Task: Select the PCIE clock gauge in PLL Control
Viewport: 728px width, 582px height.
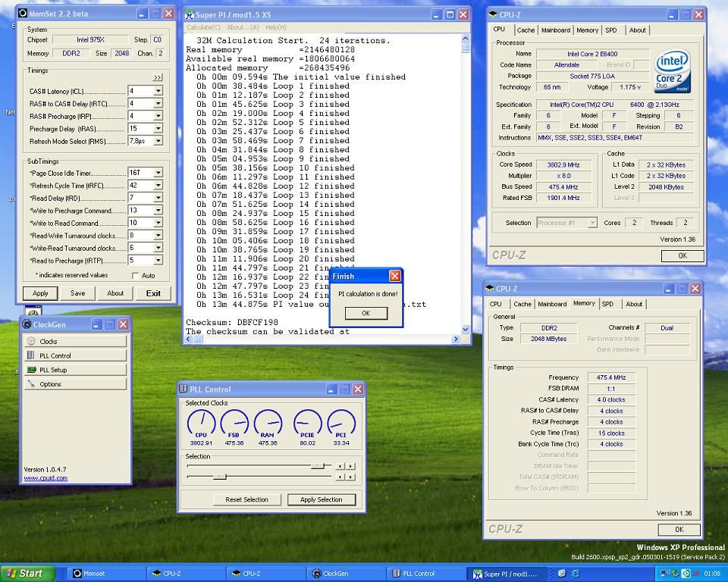Action: tap(307, 424)
